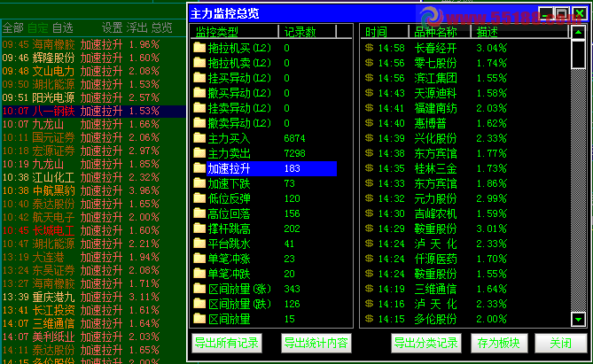Click folder icon beside 单笔冲跌
This screenshot has height=364, width=593.
[199, 274]
